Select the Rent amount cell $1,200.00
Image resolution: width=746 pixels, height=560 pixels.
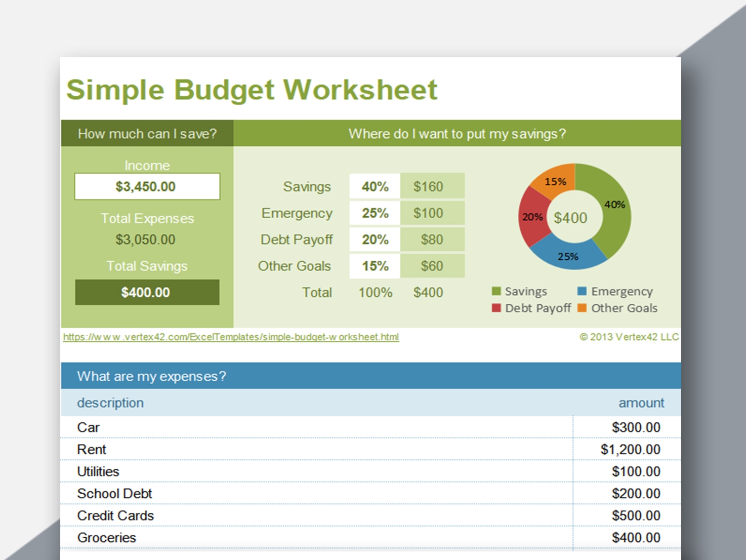click(x=630, y=449)
